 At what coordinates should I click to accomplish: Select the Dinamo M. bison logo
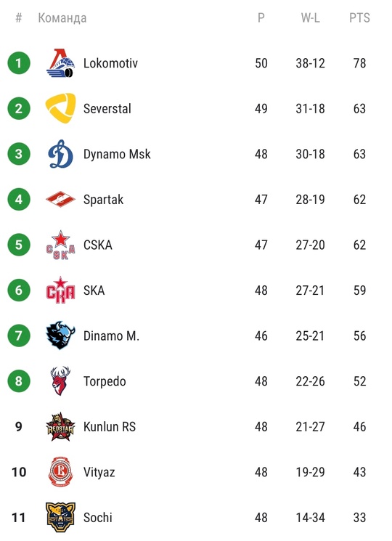[60, 335]
